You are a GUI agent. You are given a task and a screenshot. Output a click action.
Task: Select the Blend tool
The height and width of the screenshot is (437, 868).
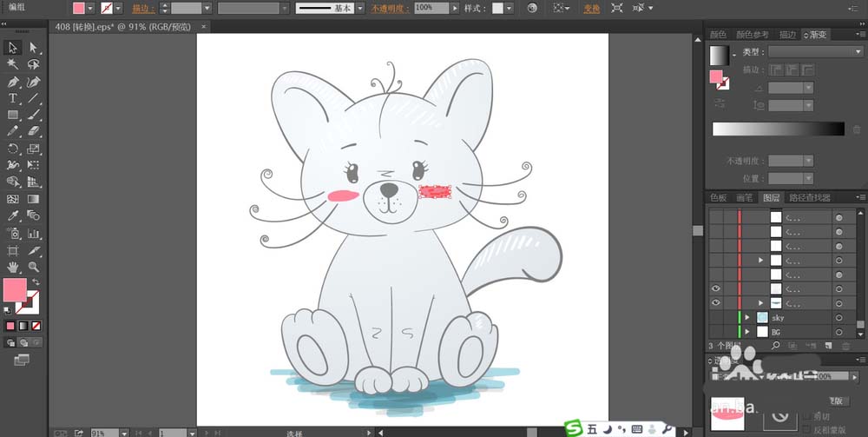coord(33,215)
